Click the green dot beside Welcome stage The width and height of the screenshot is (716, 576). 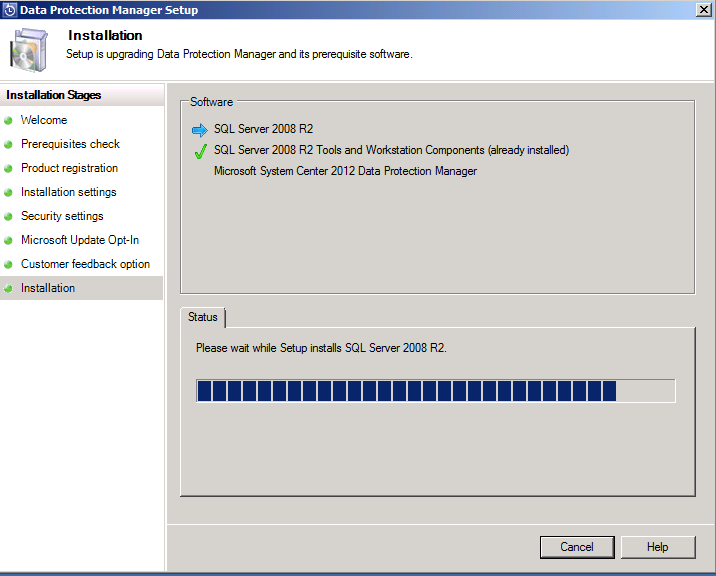(8, 121)
